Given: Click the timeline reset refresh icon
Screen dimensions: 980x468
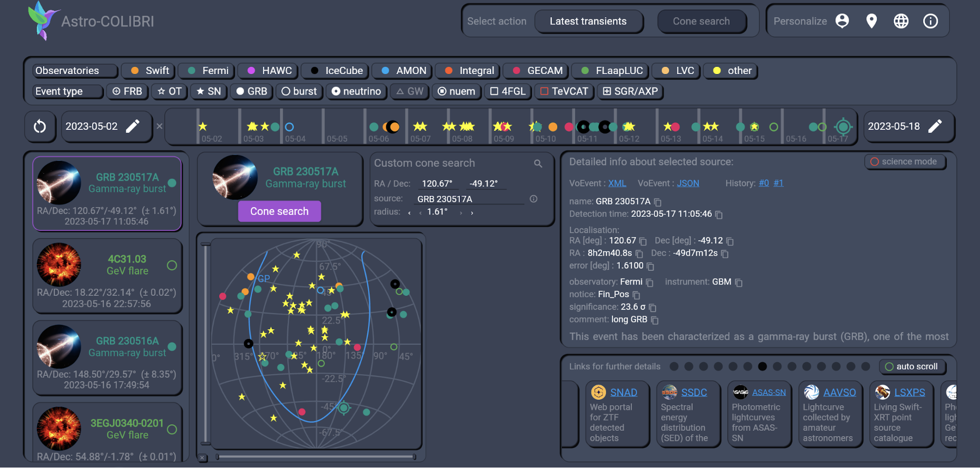Looking at the screenshot, I should (40, 127).
